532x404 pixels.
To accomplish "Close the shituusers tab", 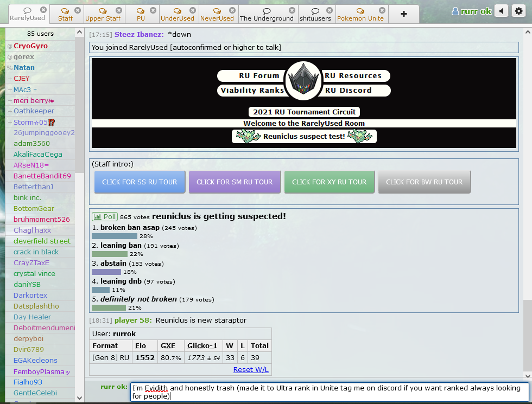I will pyautogui.click(x=330, y=10).
